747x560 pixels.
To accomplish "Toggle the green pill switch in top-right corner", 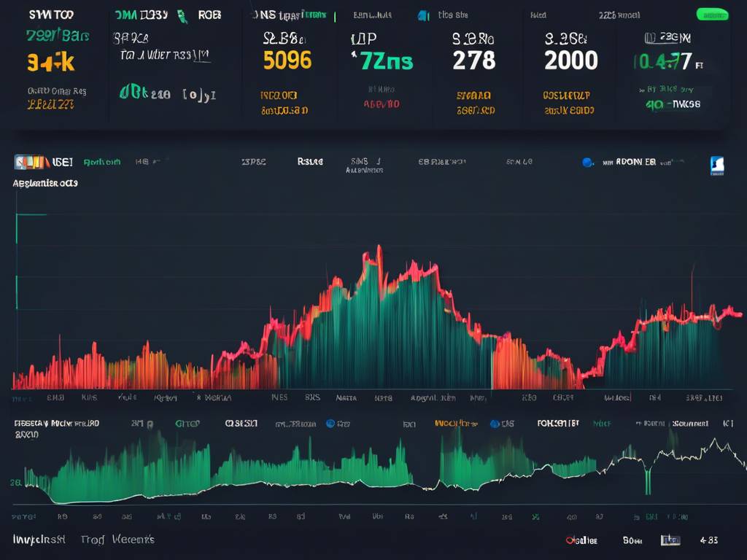I will click(712, 15).
